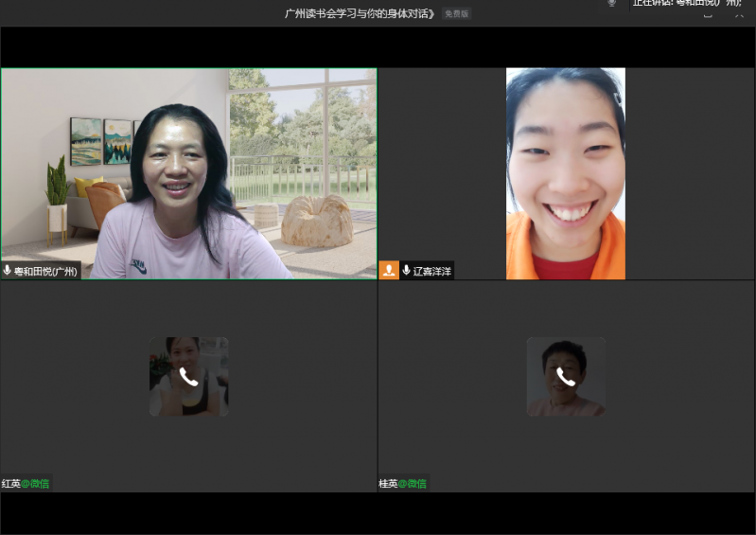Select 粤和田悦(广州) video tile
The image size is (756, 535).
point(188,173)
